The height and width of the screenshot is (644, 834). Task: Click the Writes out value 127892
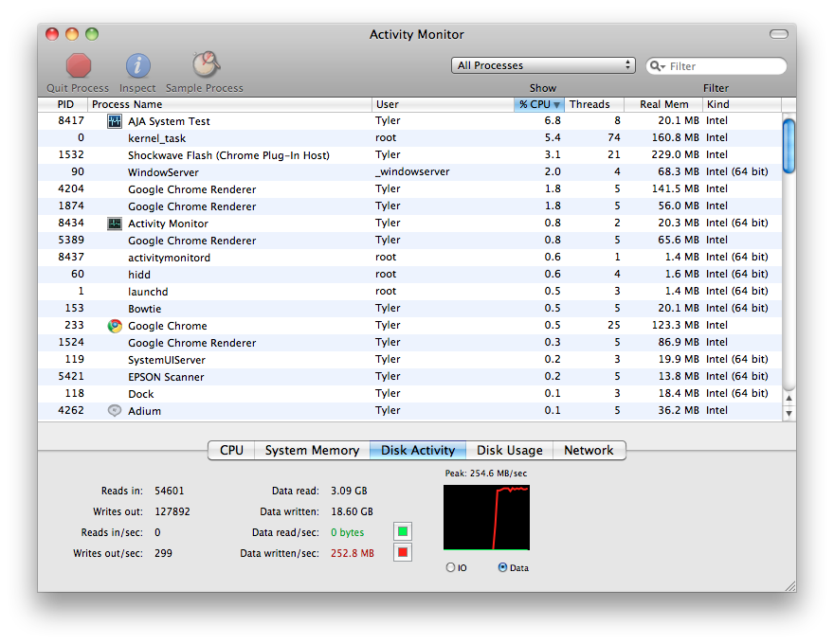[x=172, y=511]
